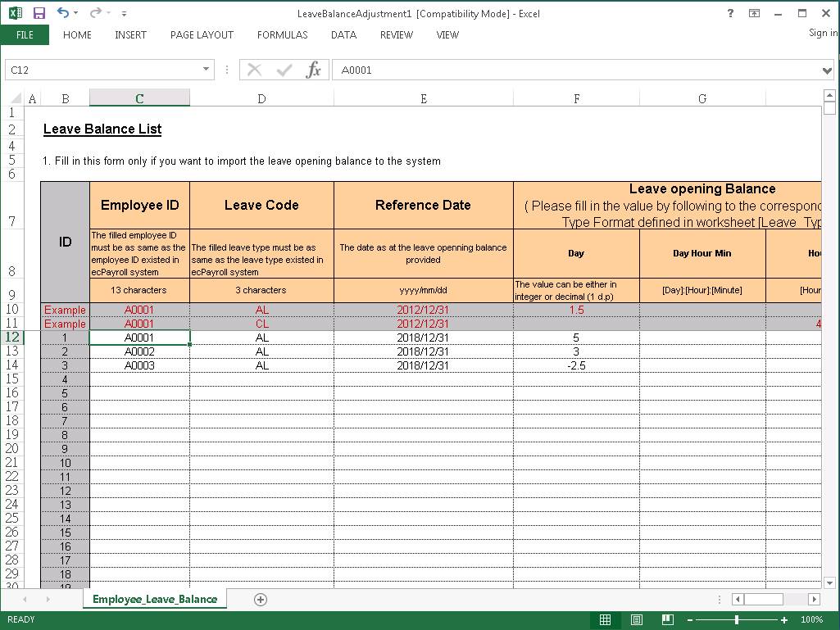Click the previous sheet navigation arrow

(x=25, y=599)
